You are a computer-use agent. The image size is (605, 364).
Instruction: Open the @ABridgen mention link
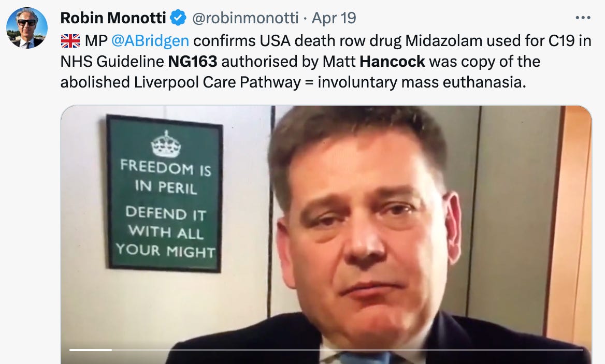150,41
